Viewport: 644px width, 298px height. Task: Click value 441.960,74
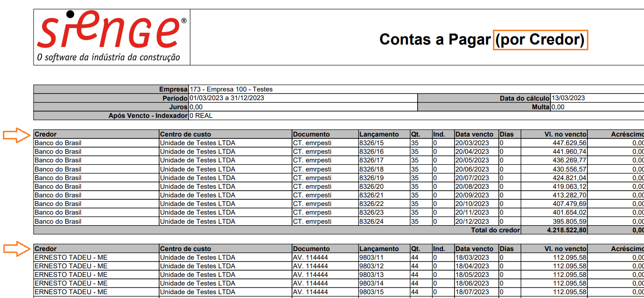pos(570,151)
